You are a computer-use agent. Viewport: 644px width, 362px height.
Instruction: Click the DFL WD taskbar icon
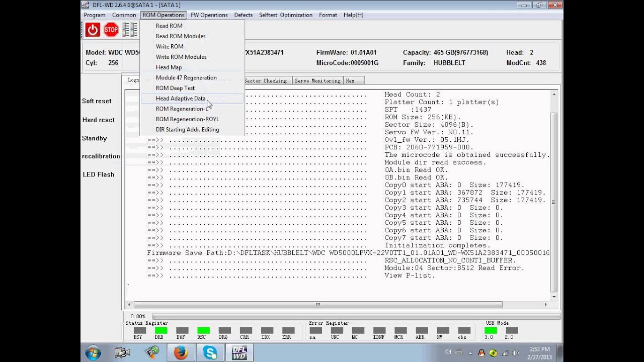[x=239, y=353]
